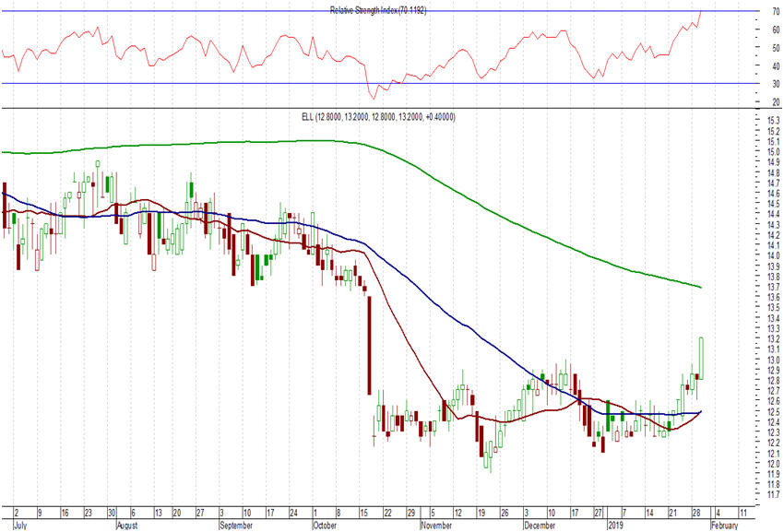This screenshot has width=784, height=532.
Task: Click the 12.0 price axis label
Action: coord(774,464)
